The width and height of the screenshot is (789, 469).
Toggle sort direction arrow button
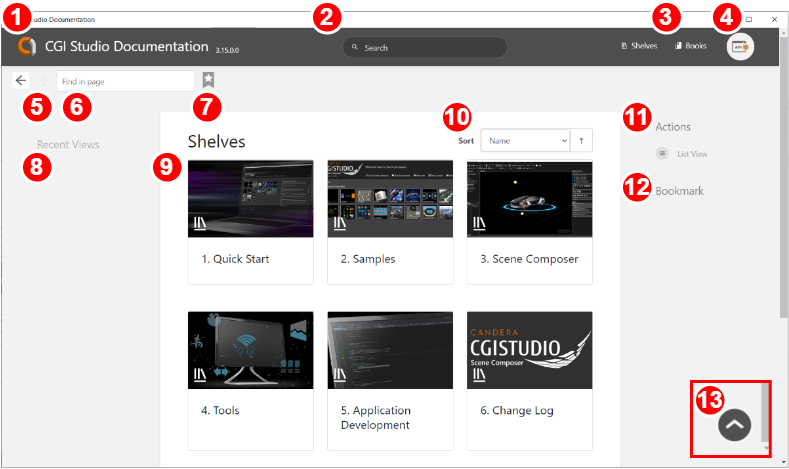click(581, 140)
